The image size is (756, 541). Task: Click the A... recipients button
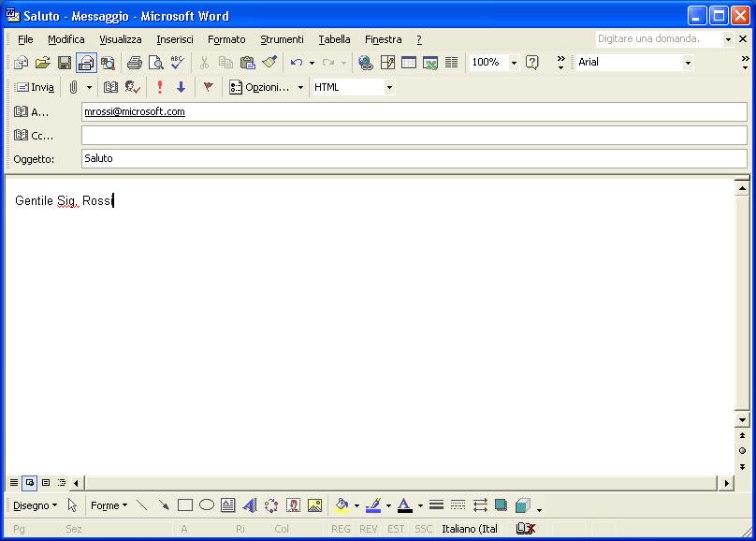pos(31,112)
